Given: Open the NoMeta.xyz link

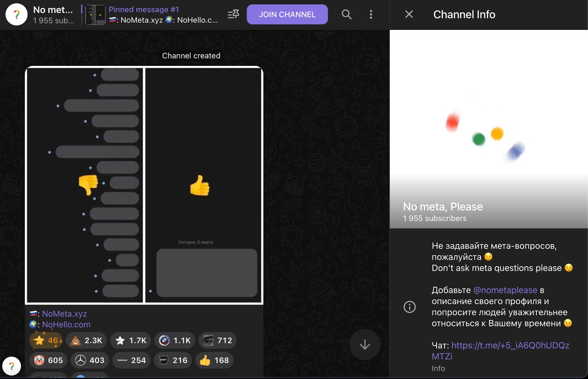Looking at the screenshot, I should click(x=64, y=314).
